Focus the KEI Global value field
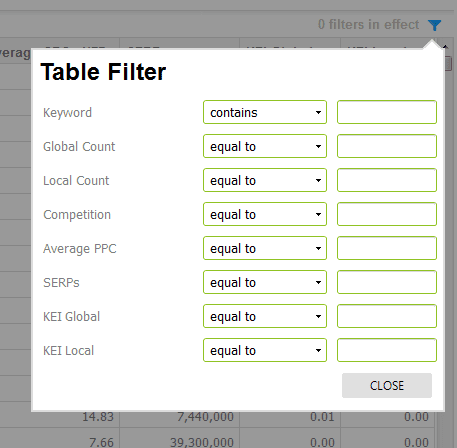 [387, 316]
